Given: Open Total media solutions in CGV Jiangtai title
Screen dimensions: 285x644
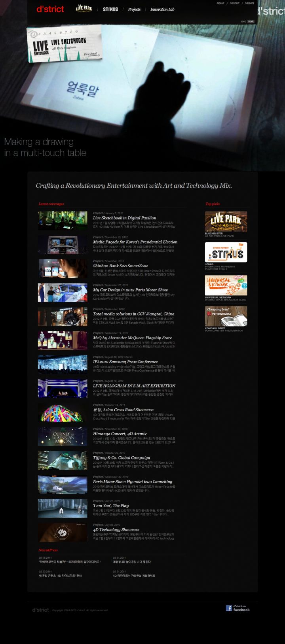Looking at the screenshot, I should [134, 314].
